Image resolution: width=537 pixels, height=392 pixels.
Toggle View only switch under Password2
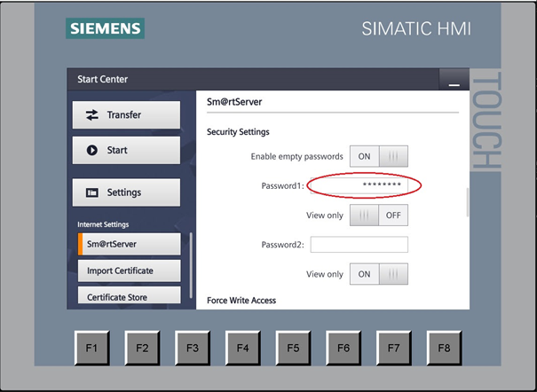pyautogui.click(x=379, y=274)
